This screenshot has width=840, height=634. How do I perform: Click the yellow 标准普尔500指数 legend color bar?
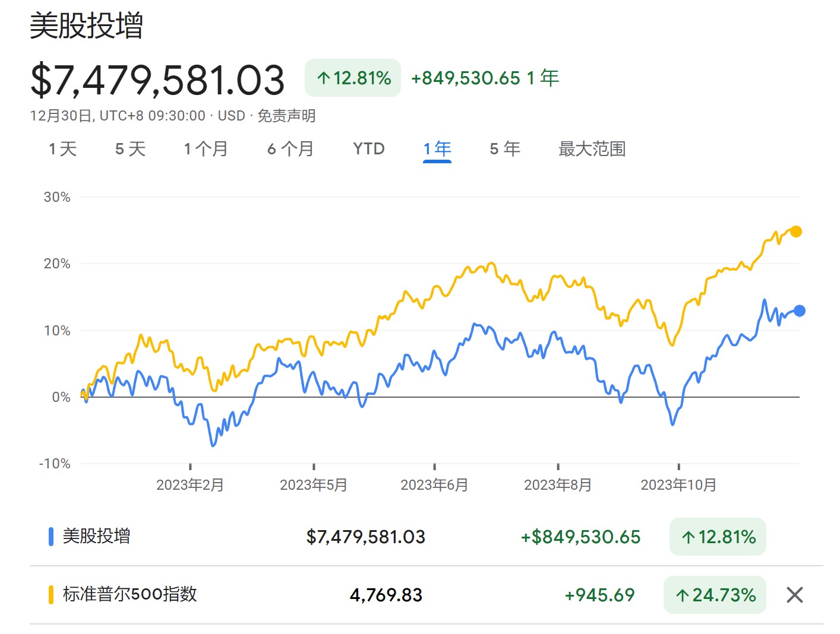pyautogui.click(x=51, y=594)
